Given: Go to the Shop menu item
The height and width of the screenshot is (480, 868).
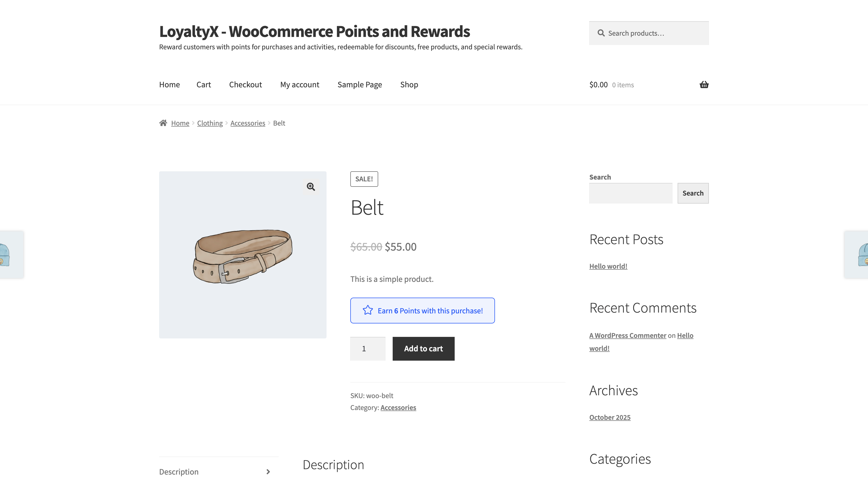Looking at the screenshot, I should click(409, 84).
